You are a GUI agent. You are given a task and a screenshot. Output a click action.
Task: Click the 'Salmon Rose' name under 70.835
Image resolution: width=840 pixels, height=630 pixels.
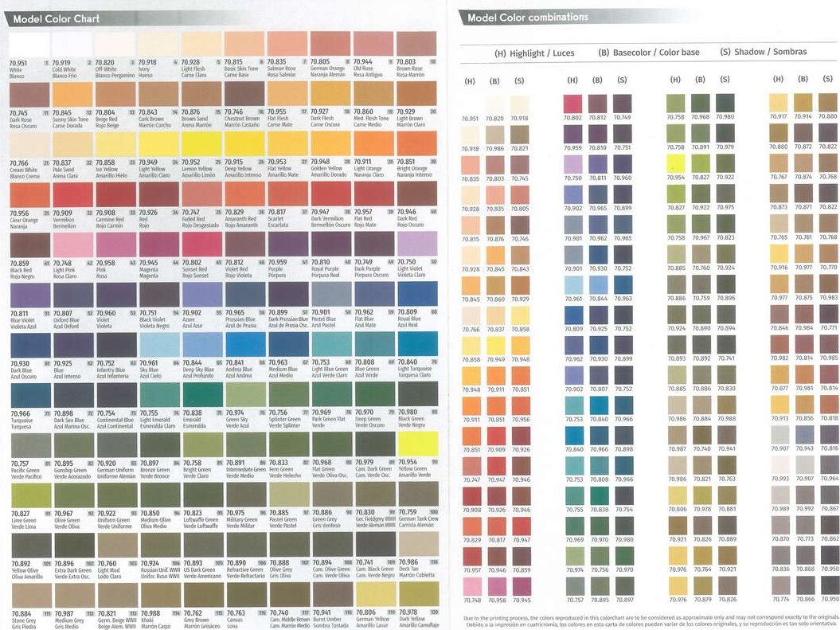tap(281, 68)
